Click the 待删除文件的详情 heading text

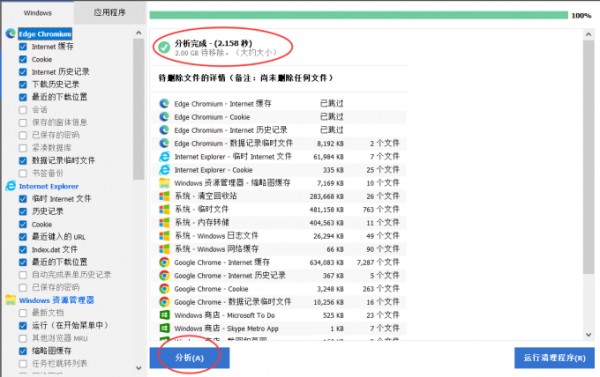point(246,78)
